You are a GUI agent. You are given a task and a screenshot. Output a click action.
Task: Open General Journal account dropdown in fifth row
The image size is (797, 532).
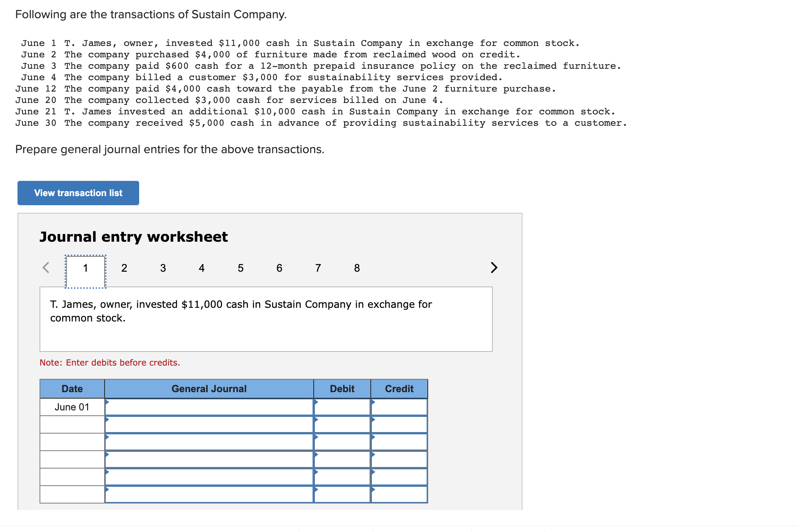(x=209, y=477)
